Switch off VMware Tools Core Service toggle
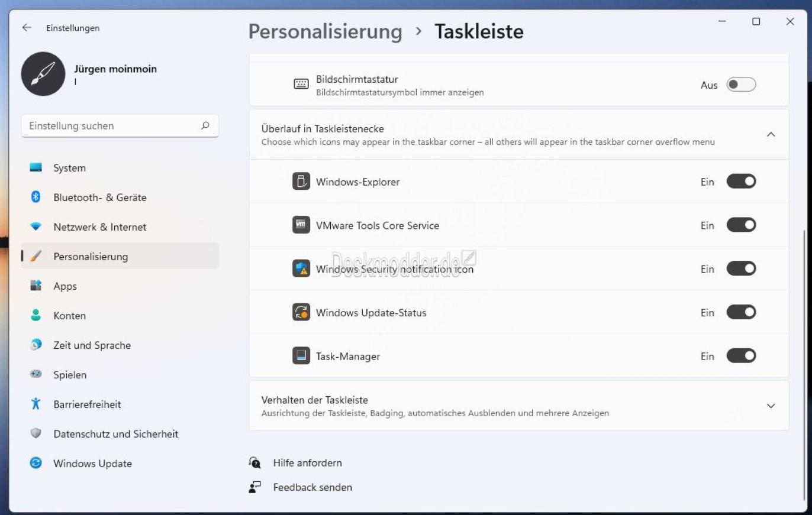812x515 pixels. tap(741, 225)
